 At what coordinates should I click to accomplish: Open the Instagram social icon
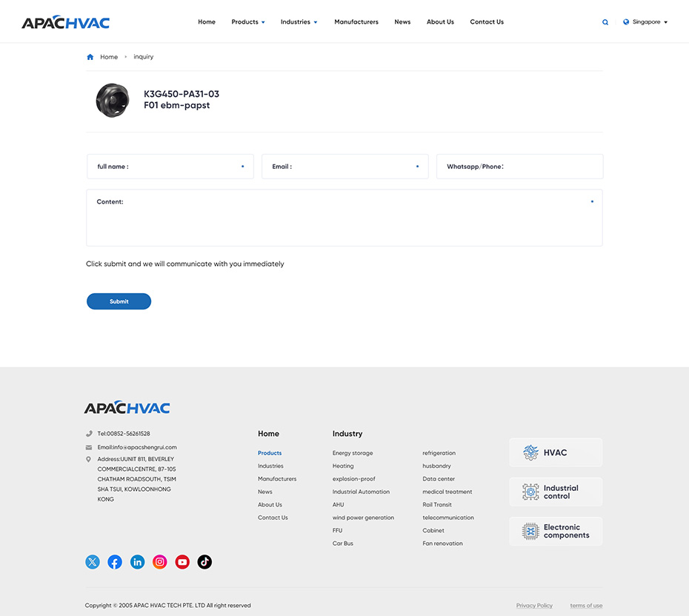(x=160, y=562)
